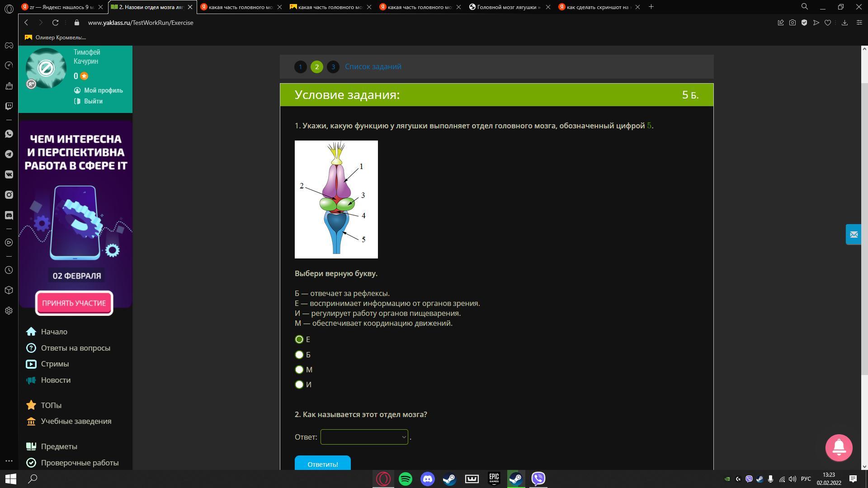Screen dimensions: 868x488
Task: Click the heart bookmark icon in address bar
Action: point(827,23)
